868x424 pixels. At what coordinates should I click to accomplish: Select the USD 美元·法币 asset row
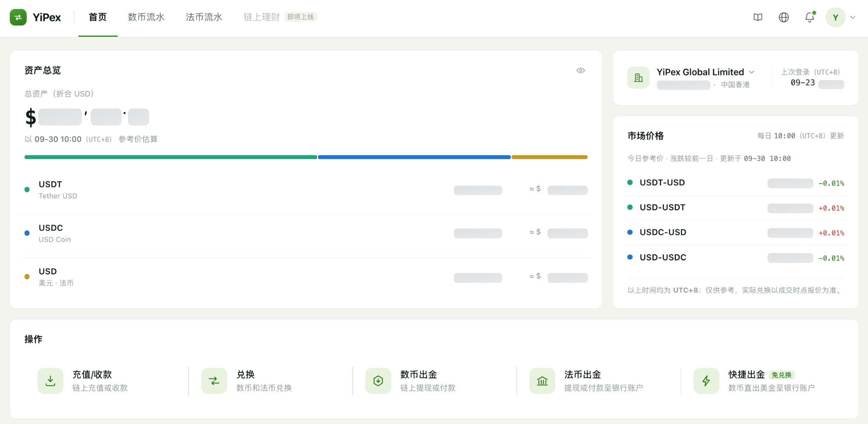[x=306, y=277]
